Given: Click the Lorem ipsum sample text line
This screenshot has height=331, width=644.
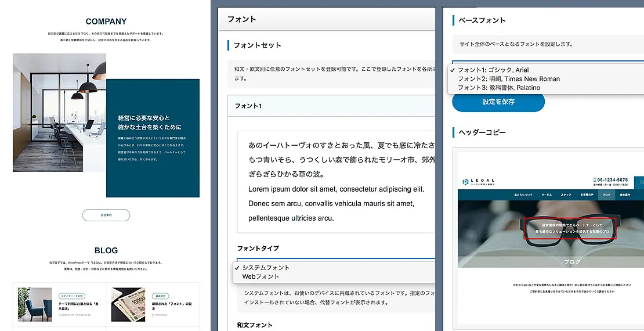Looking at the screenshot, I should click(337, 189).
